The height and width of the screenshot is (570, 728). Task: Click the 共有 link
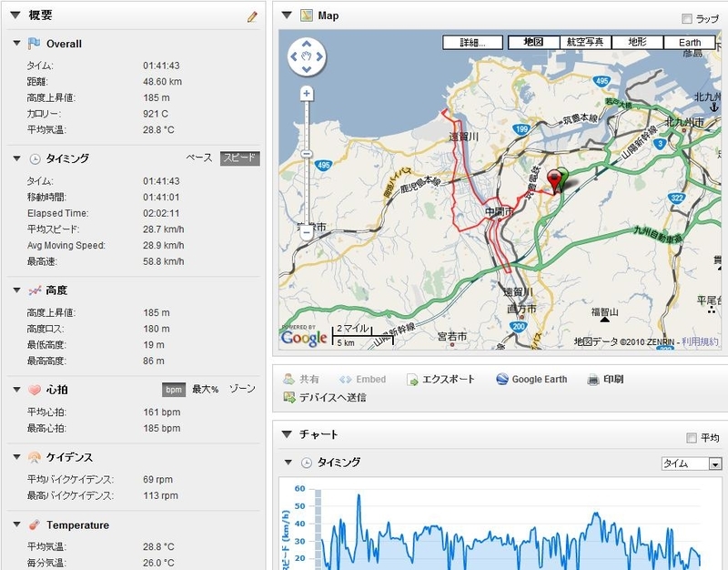coord(309,380)
